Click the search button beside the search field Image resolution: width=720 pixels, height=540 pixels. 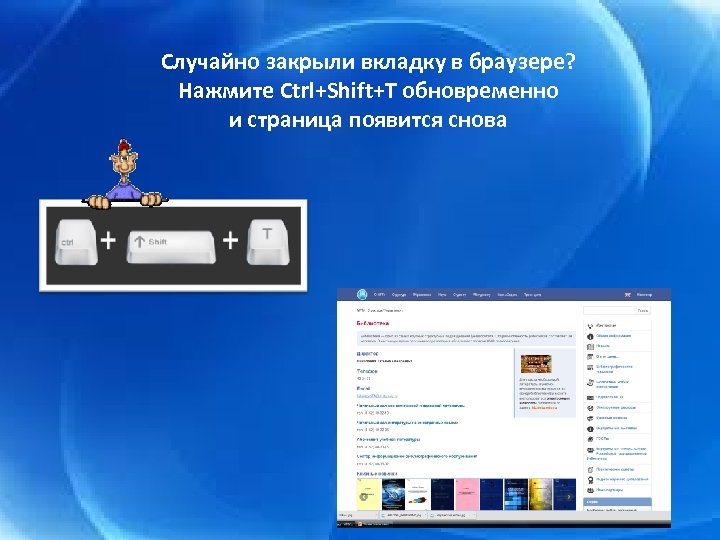(x=643, y=311)
